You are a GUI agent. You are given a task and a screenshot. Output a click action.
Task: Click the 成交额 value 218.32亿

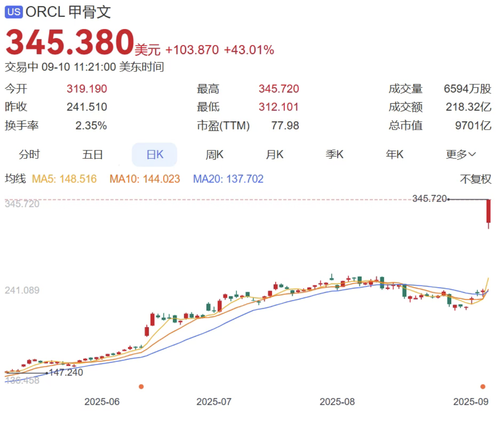click(468, 107)
